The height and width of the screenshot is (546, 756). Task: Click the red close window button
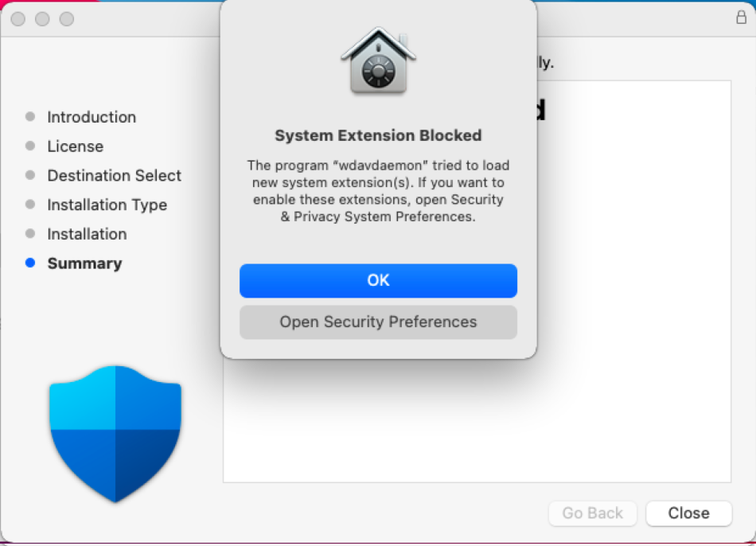[x=18, y=19]
